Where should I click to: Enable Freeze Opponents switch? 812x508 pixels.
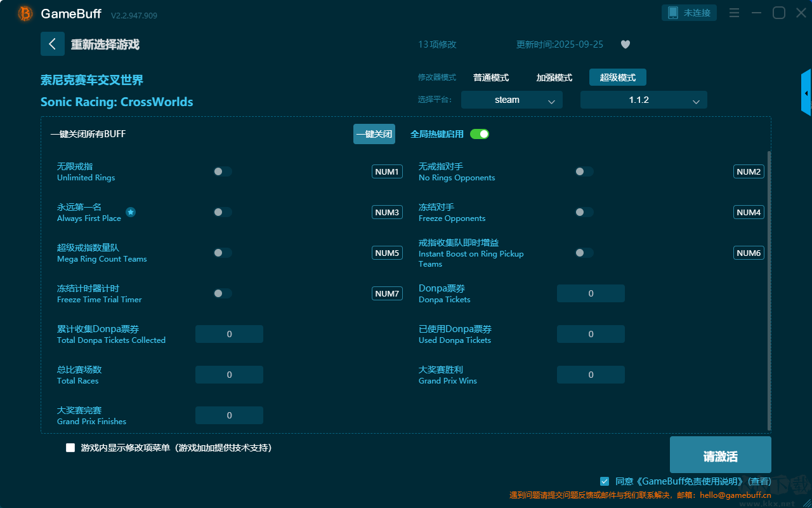(584, 212)
